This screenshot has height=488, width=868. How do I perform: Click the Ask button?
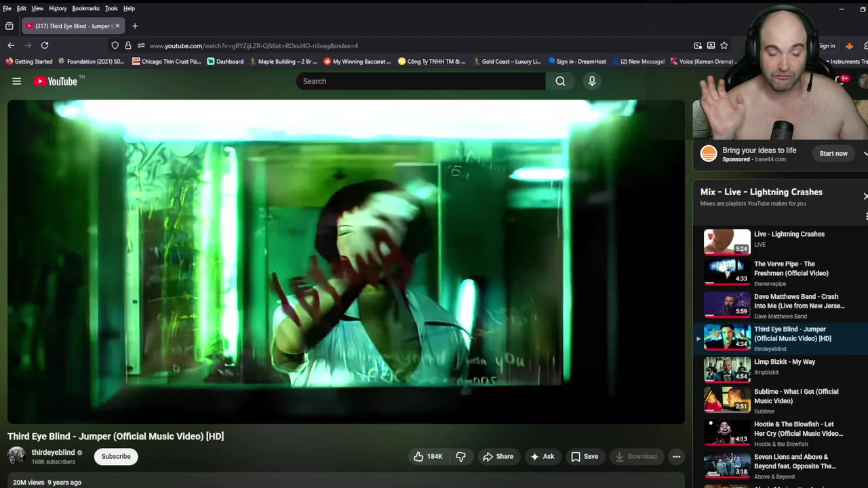542,457
